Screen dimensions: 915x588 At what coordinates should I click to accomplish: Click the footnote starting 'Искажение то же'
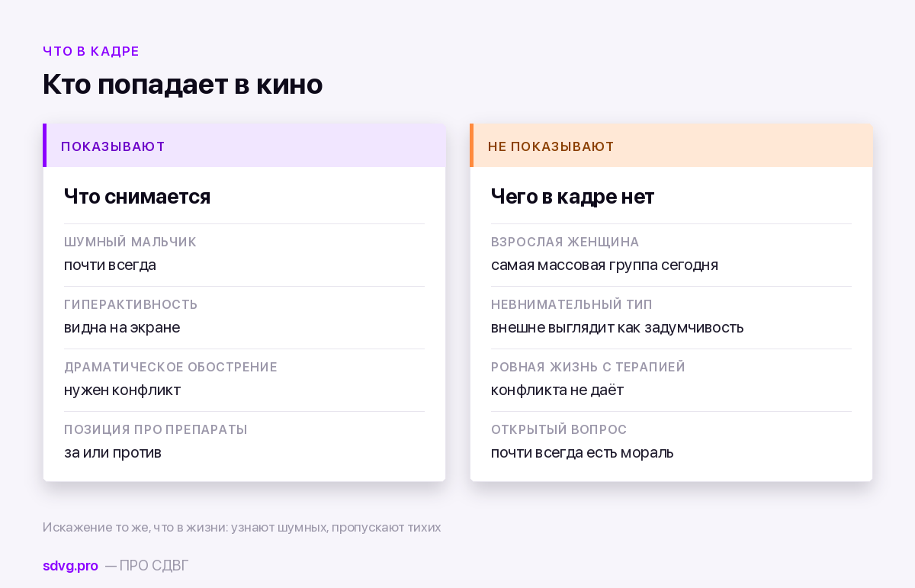242,528
